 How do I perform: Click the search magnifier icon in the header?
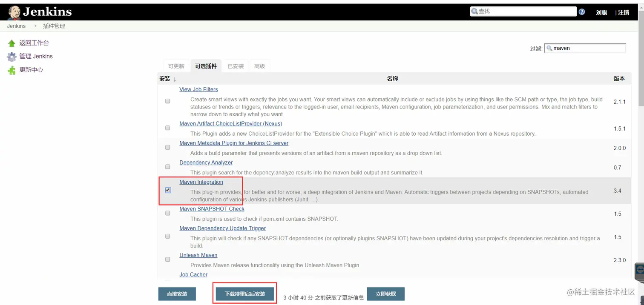pyautogui.click(x=474, y=11)
